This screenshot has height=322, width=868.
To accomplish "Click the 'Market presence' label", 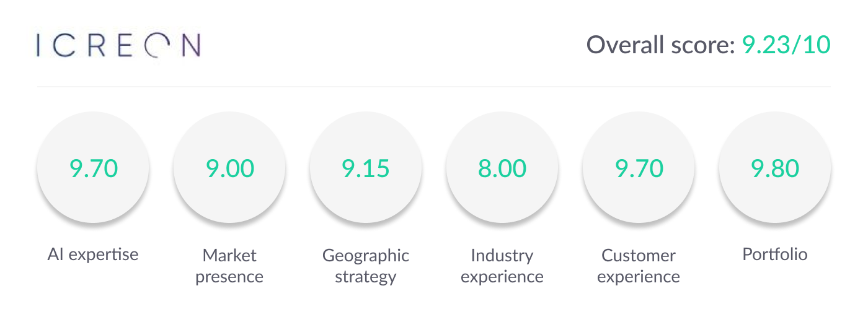I will point(229,266).
